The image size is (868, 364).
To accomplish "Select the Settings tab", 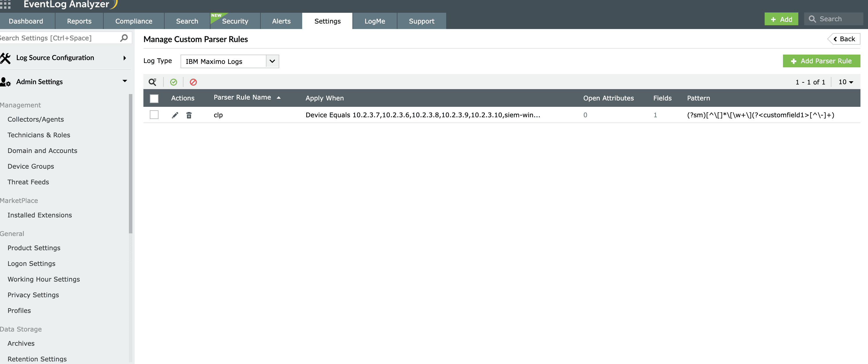I will 327,21.
